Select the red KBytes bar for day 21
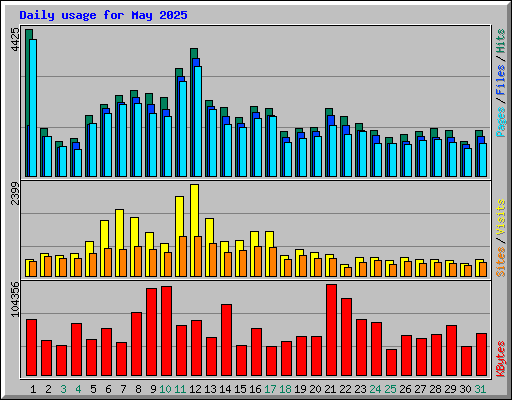 click(x=332, y=330)
